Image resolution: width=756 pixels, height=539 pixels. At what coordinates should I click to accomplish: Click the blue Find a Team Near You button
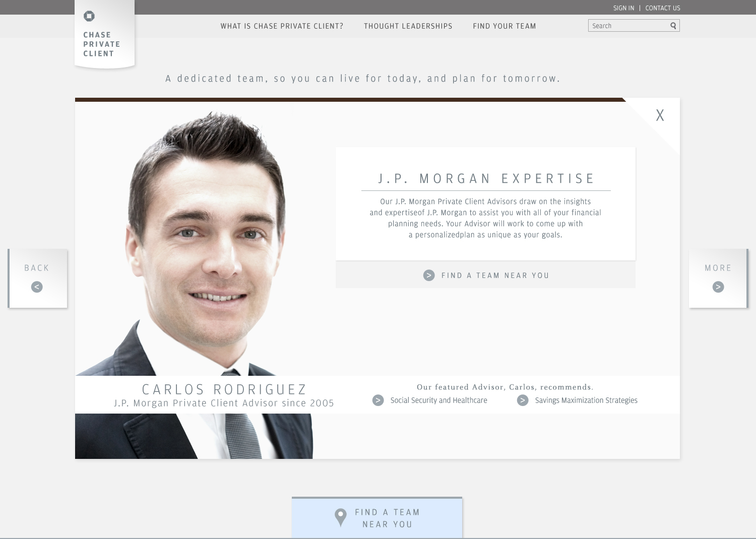[x=377, y=518]
